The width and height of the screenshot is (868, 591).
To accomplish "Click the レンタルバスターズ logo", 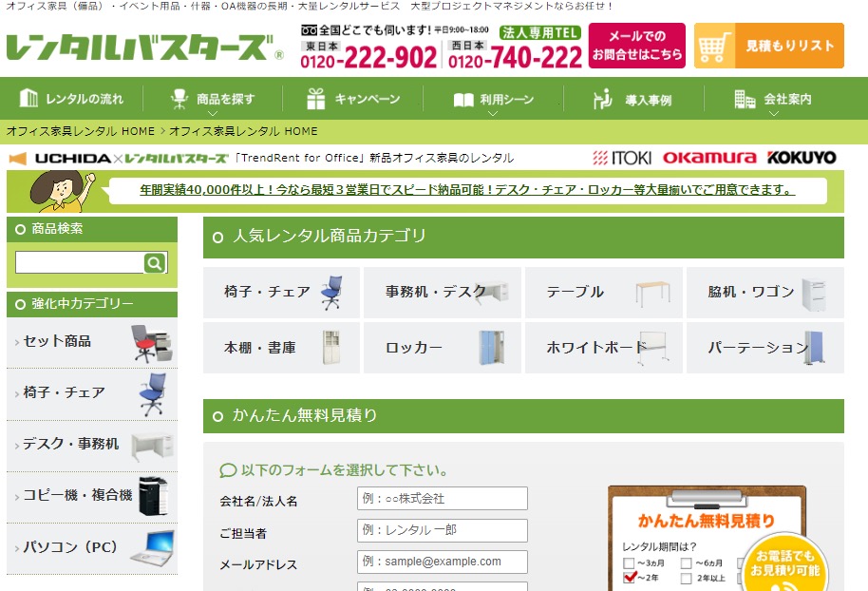I will pos(145,48).
